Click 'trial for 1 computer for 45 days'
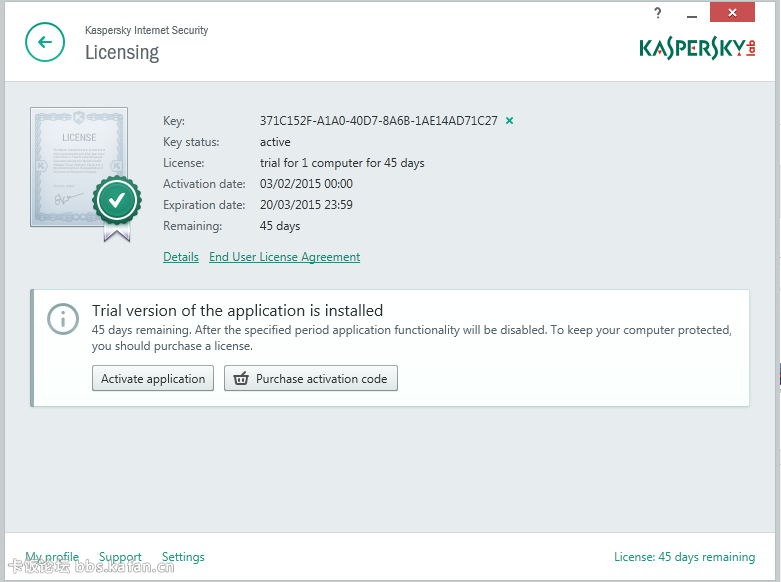Screen dimensions: 781x582 coord(342,163)
